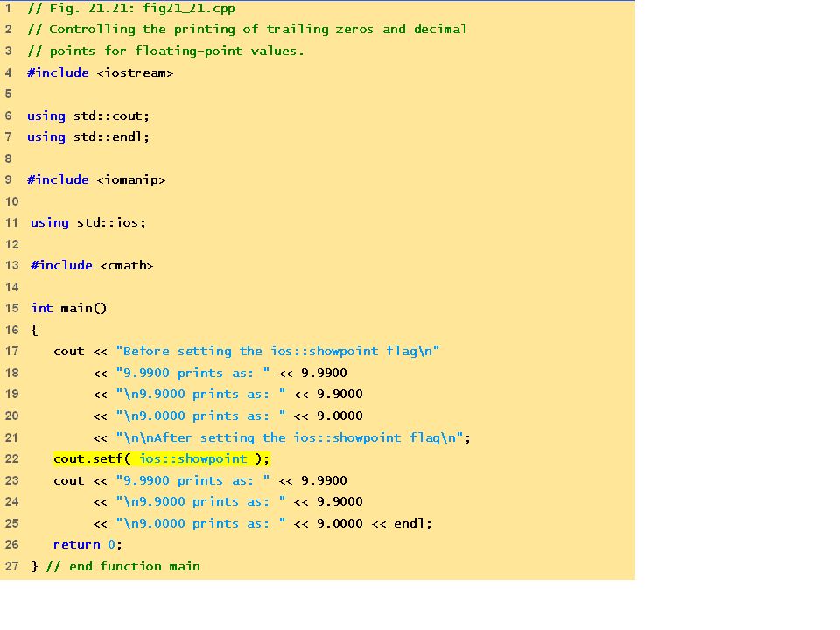Screen dimensions: 840x630
Task: Click line number 22 in the margin
Action: [x=11, y=459]
